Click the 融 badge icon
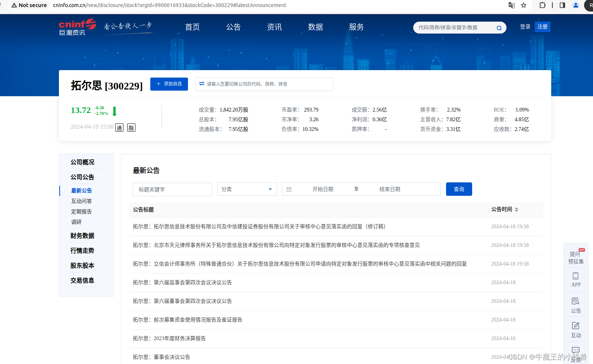This screenshot has height=364, width=593. pos(131,128)
